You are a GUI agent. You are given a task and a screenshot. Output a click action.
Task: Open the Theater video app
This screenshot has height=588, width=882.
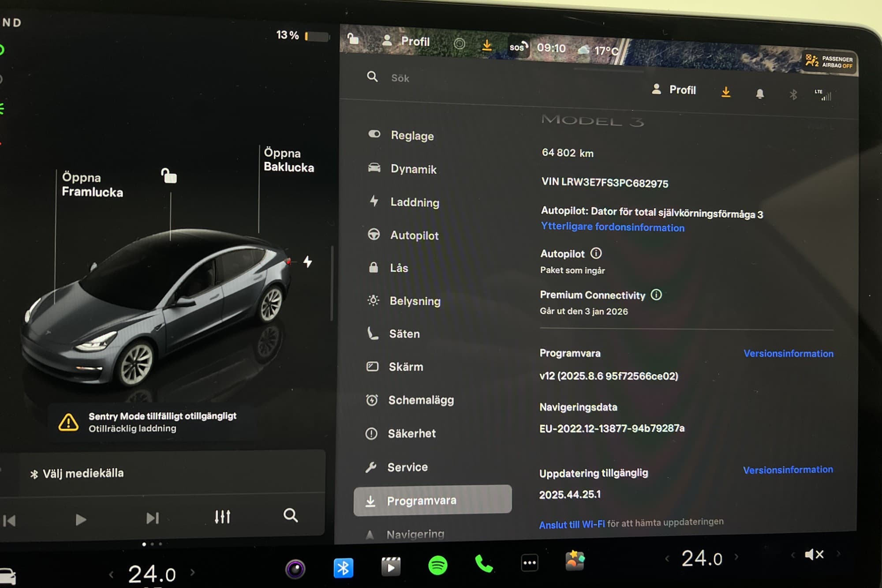(x=391, y=567)
